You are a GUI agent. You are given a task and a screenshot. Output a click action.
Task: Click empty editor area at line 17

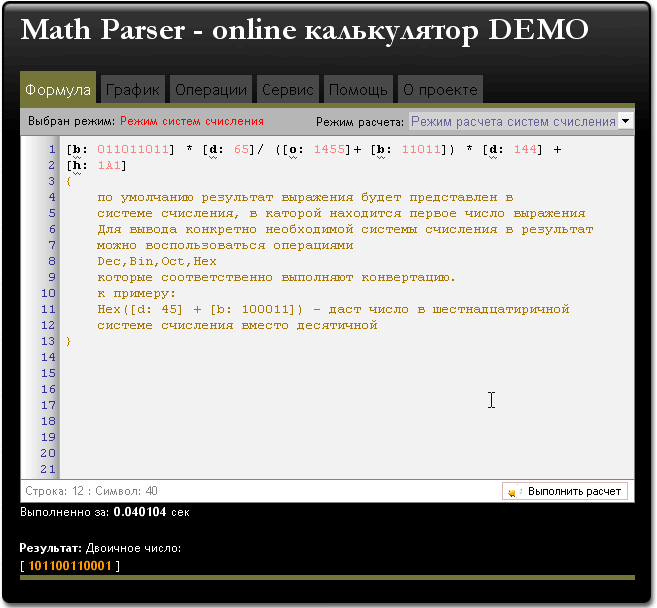click(300, 405)
